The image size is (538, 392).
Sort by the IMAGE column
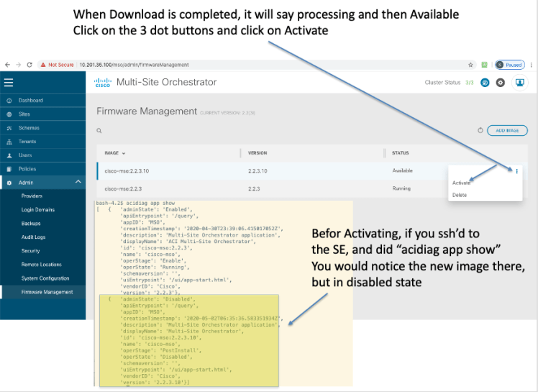(114, 153)
